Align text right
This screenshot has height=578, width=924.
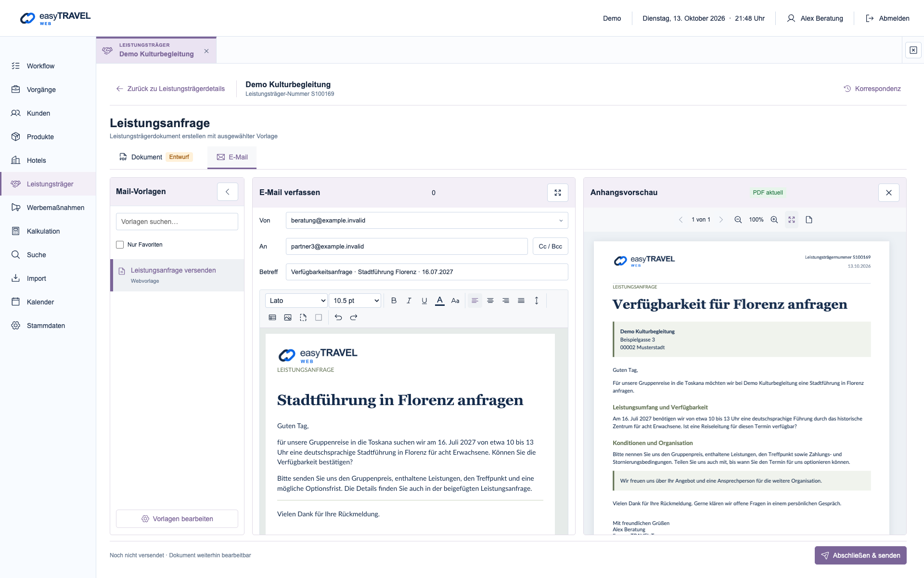coord(506,301)
